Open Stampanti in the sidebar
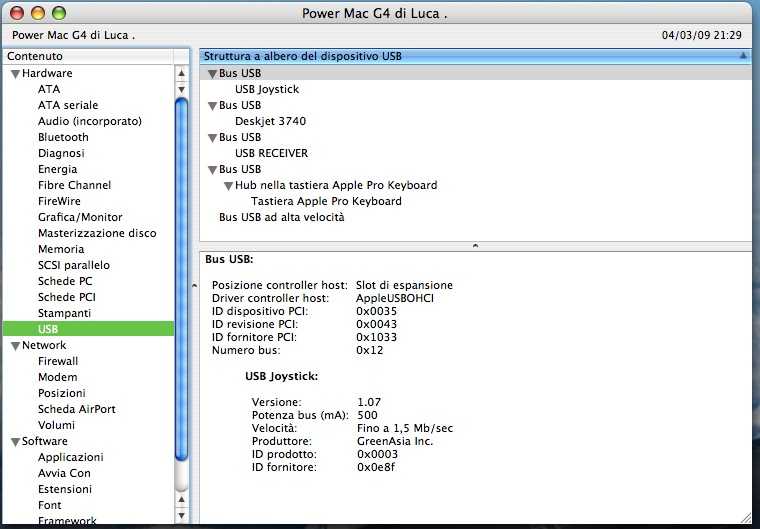Image resolution: width=760 pixels, height=529 pixels. click(x=64, y=313)
